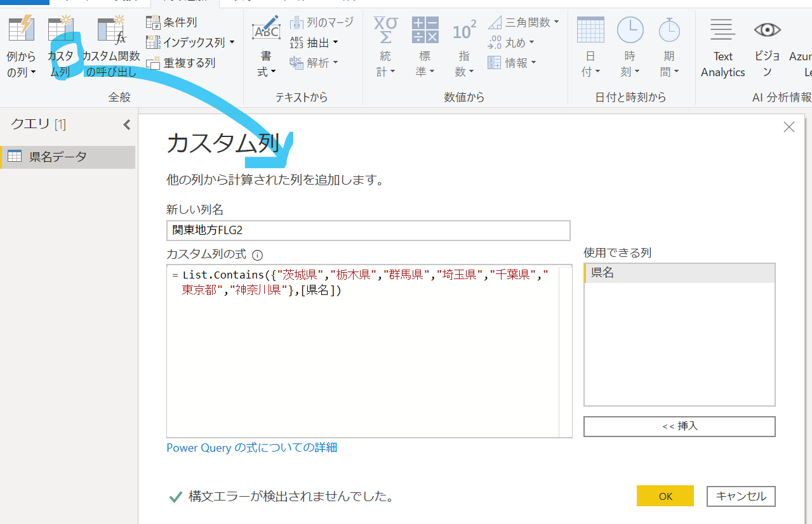
Task: Click inside the カスタム列の式 formula editor
Action: click(x=363, y=351)
